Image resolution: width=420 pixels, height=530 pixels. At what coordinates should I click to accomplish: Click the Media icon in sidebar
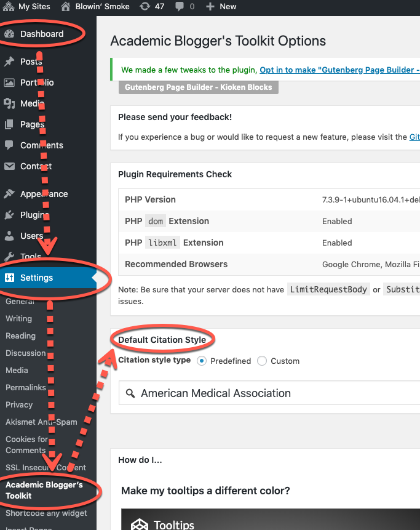point(9,103)
